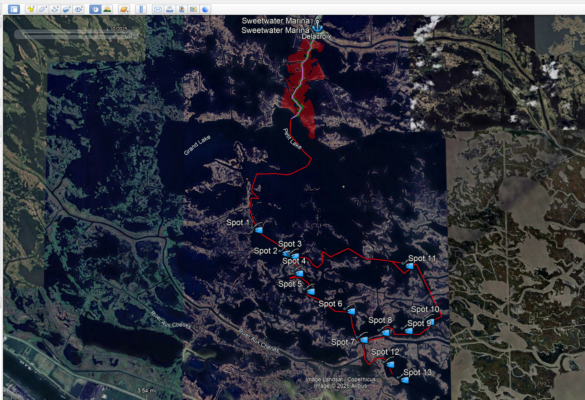Start the Record a Tour tool
Screen dimensions: 585x400
[x=79, y=9]
